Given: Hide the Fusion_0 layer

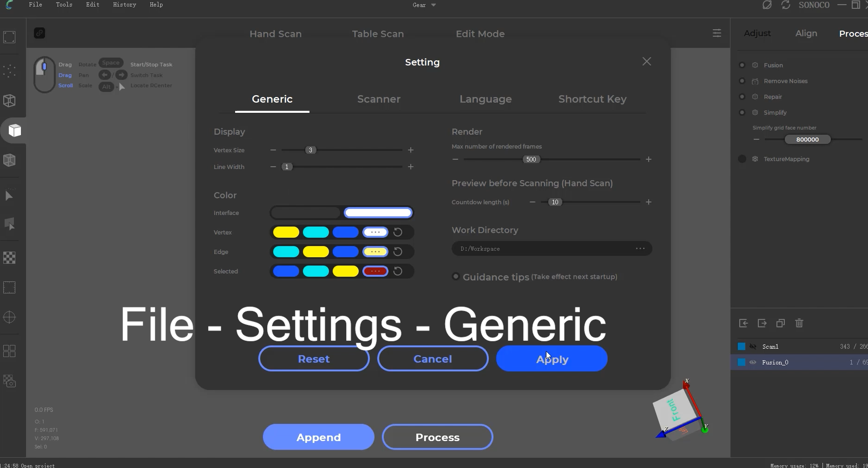Looking at the screenshot, I should tap(753, 362).
